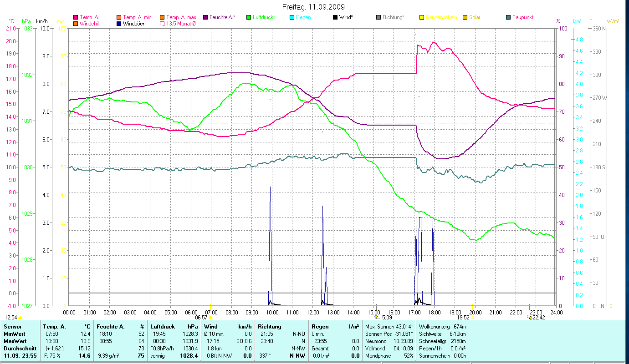
Task: Click the 337 ° wind direction value
Action: click(x=265, y=356)
